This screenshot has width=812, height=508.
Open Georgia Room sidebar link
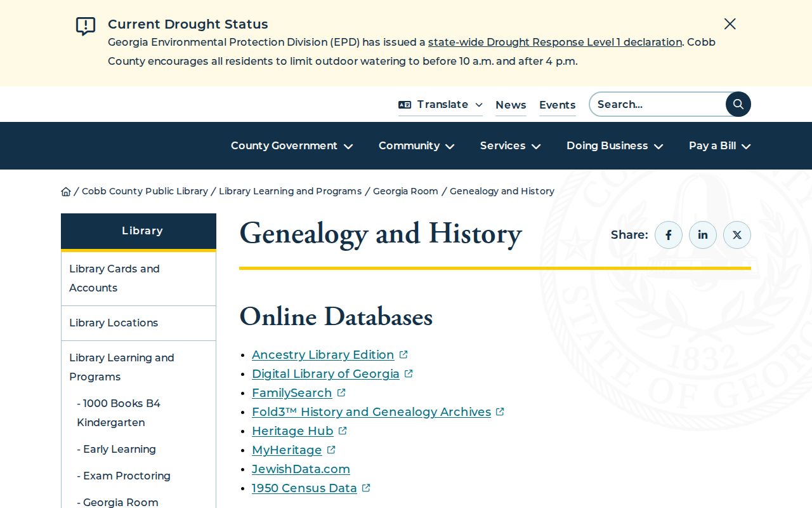[117, 502]
